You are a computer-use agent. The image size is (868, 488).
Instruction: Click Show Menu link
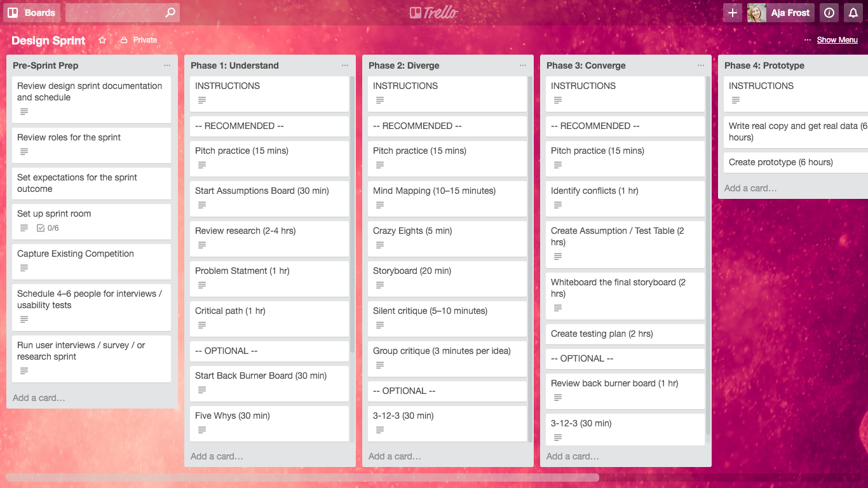tap(837, 40)
